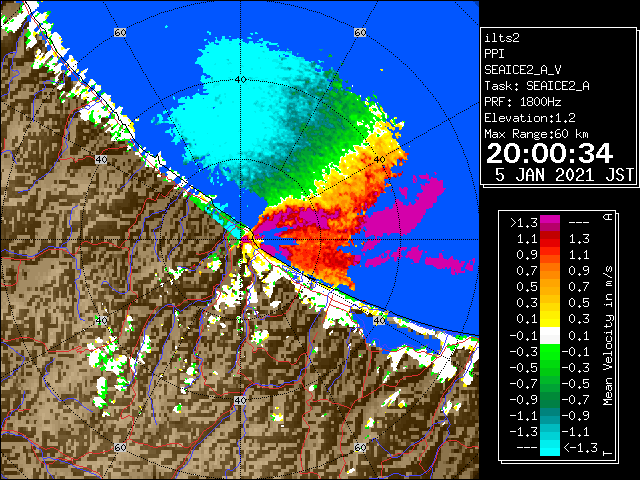Screen dimensions: 640x480
Task: Click the letter 'A' beside the legend top
Action: pos(608,217)
